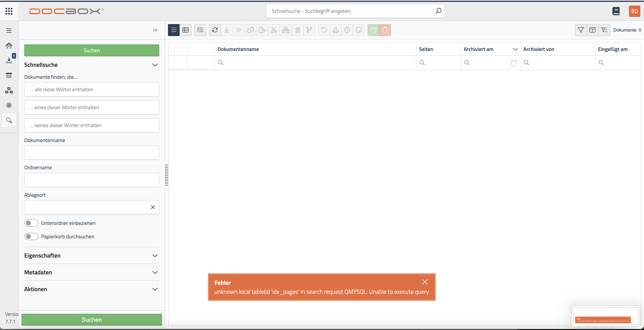644x330 pixels.
Task: Go to the home dashboard icon
Action: pos(9,45)
